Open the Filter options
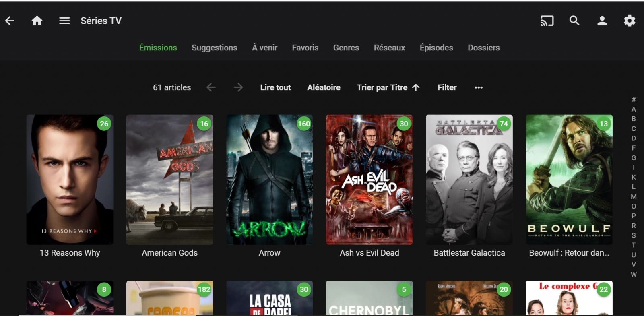 (447, 87)
